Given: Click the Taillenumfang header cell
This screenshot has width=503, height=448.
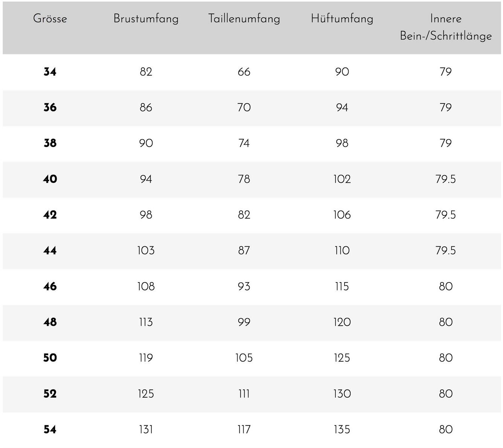Looking at the screenshot, I should click(x=244, y=19).
